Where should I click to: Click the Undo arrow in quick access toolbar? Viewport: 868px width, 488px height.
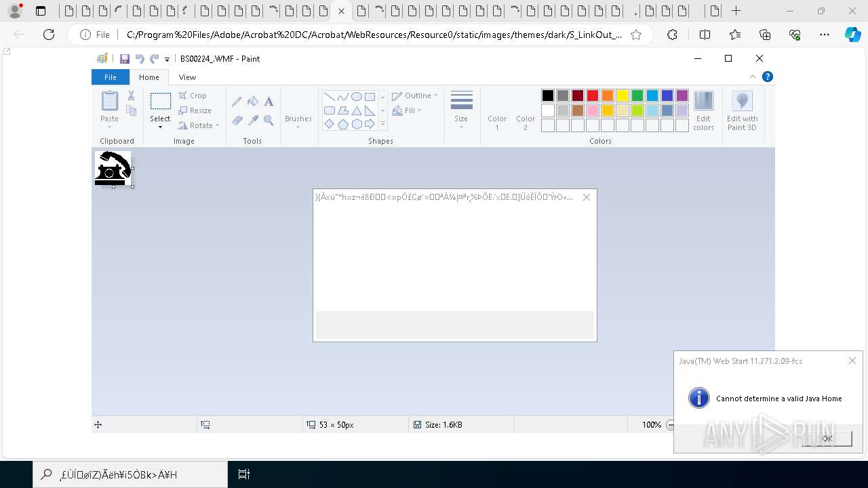(x=140, y=59)
